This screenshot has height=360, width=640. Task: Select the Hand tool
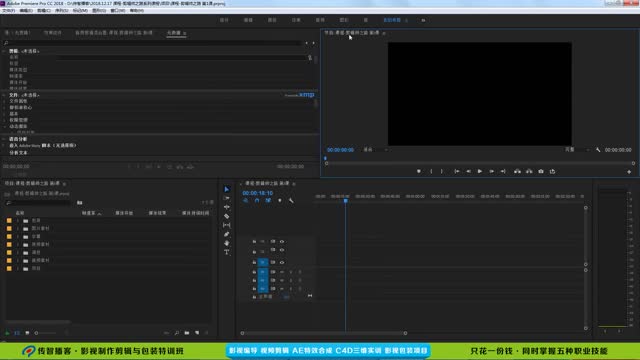(x=227, y=243)
